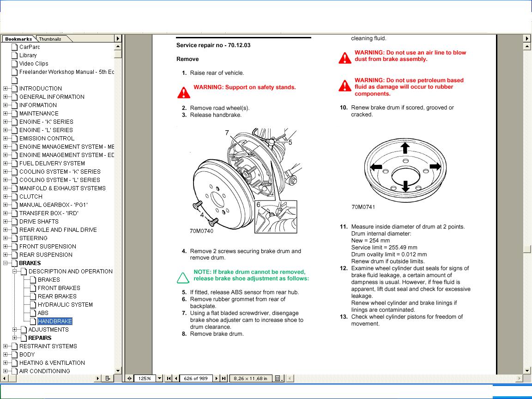Select the Bookmarks tab
Viewport: 532px width, 399px height.
point(18,39)
